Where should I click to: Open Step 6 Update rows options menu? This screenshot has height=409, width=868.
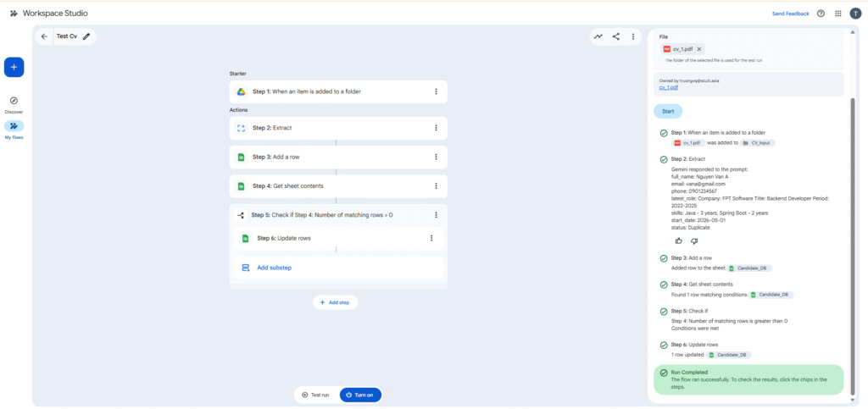pyautogui.click(x=431, y=238)
